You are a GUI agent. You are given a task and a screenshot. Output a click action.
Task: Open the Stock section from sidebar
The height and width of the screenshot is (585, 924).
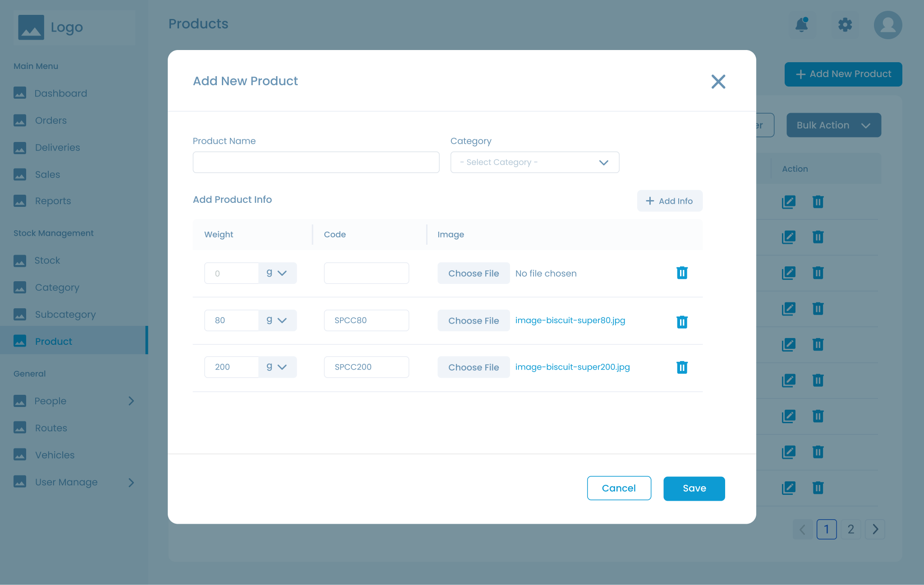point(47,260)
